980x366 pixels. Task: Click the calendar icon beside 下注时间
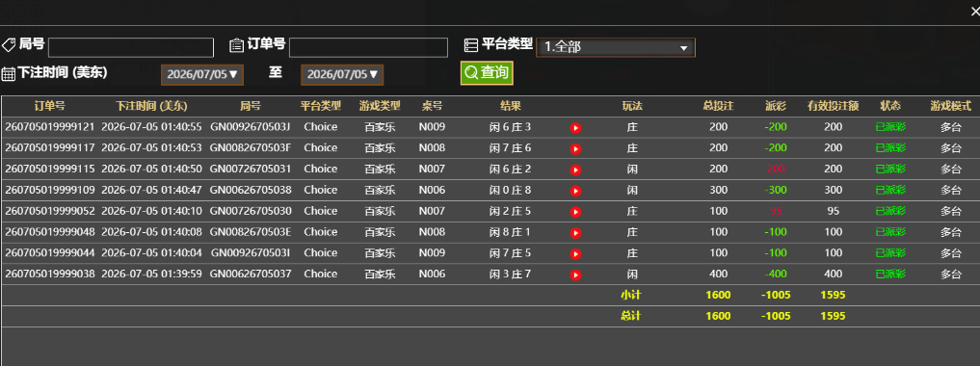8,74
